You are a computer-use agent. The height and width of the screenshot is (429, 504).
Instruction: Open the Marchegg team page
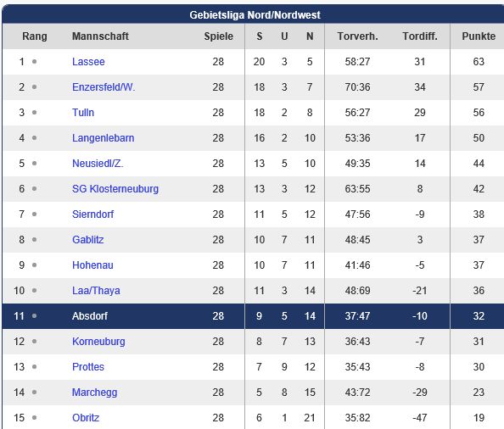[x=94, y=393]
